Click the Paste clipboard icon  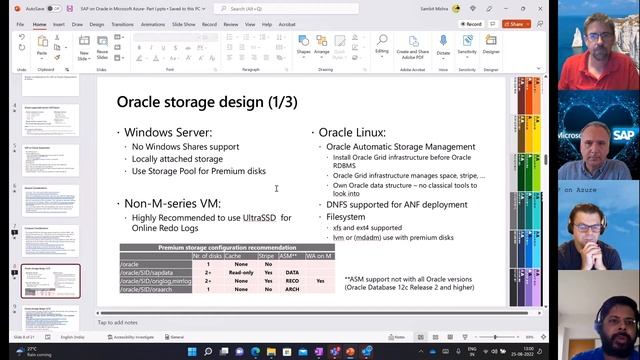42,41
